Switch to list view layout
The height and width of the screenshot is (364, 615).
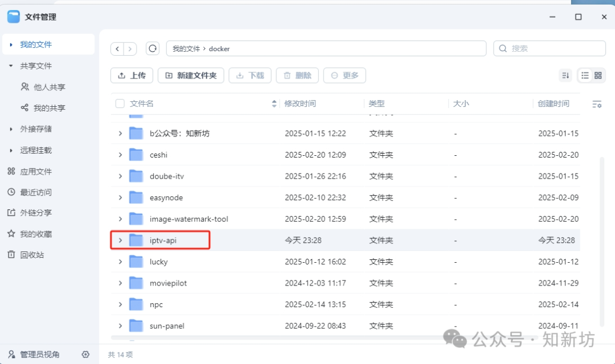point(585,76)
